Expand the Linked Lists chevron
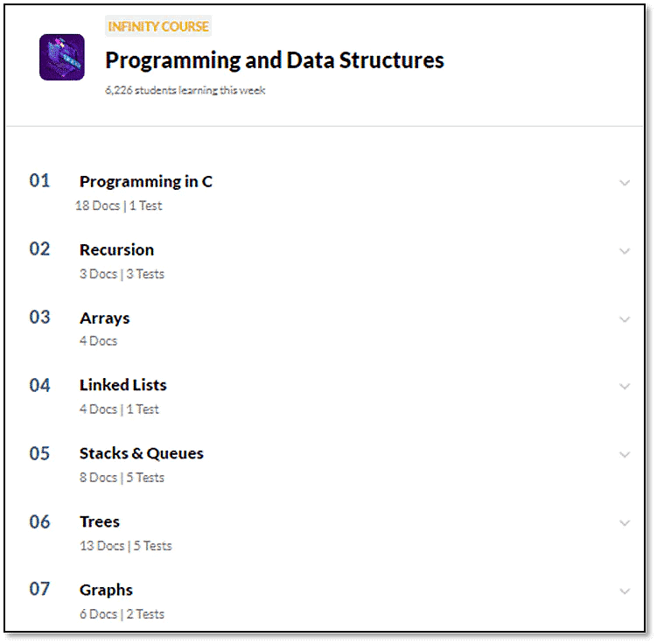Viewport: 657px width, 644px height. [x=625, y=387]
